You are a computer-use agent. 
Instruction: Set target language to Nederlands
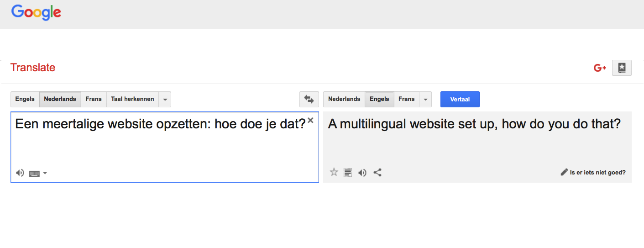(344, 99)
